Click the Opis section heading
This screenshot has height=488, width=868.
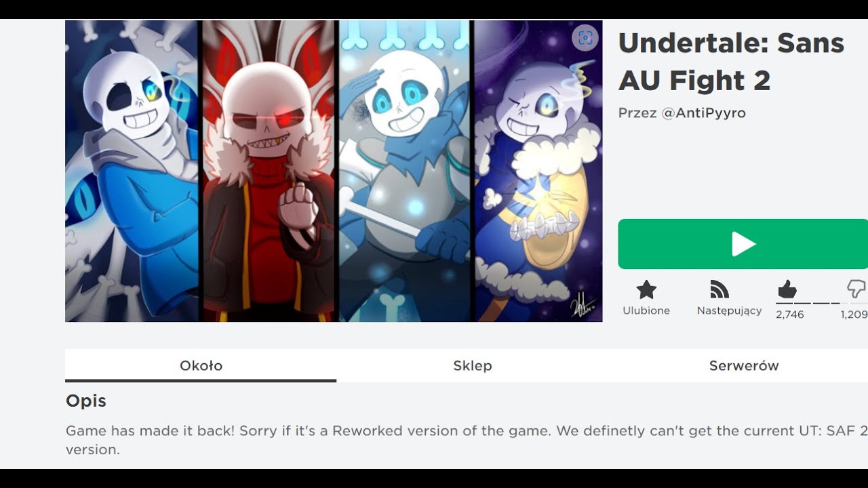[x=86, y=401]
